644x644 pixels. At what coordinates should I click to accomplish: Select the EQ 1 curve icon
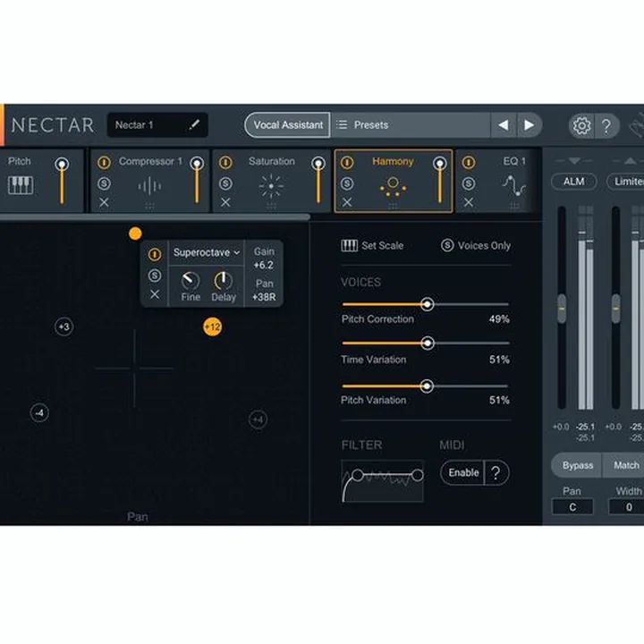point(513,186)
